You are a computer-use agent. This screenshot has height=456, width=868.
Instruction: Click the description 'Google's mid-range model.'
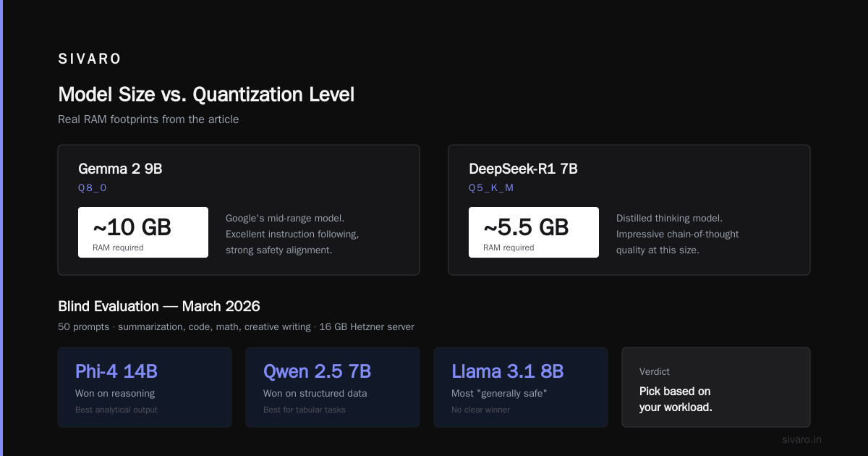click(285, 218)
